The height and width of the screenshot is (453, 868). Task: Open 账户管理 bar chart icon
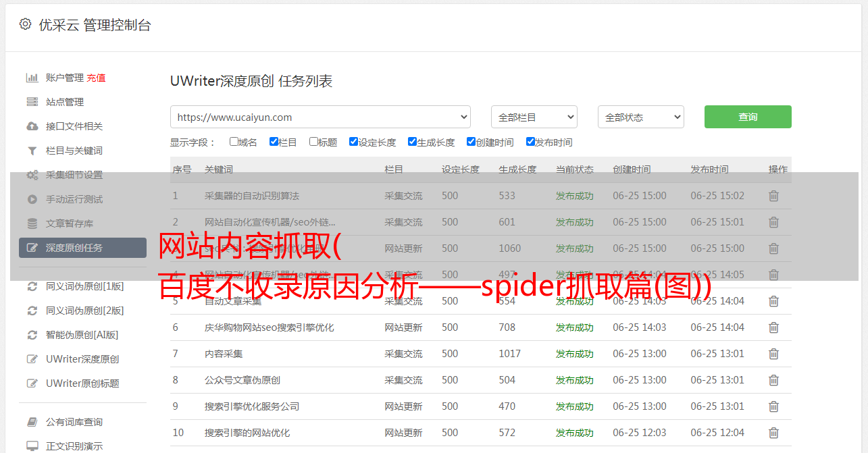pyautogui.click(x=32, y=78)
